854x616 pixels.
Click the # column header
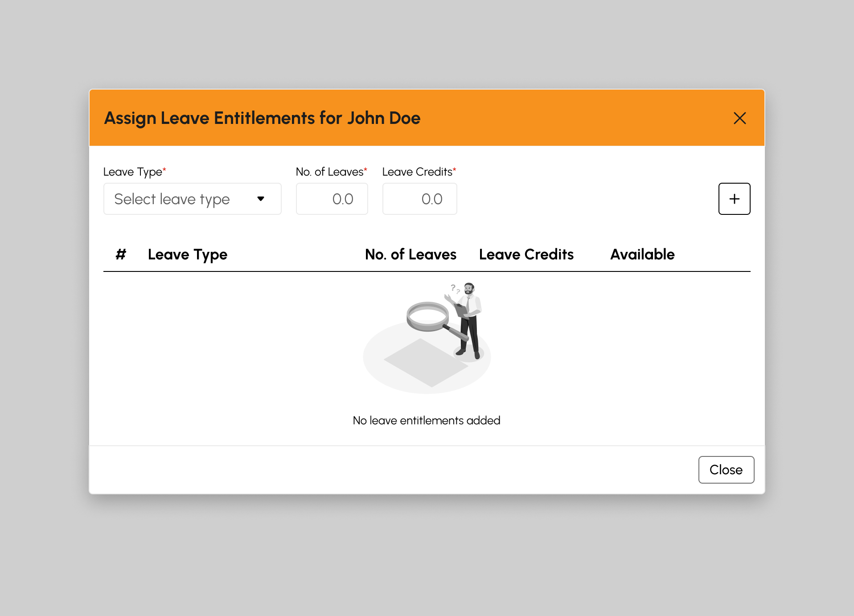[x=121, y=255]
